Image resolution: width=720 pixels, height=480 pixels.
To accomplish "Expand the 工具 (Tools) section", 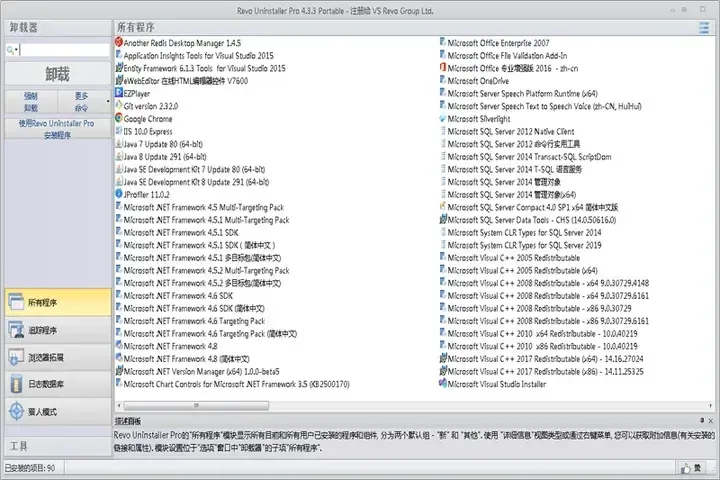I will [x=58, y=446].
